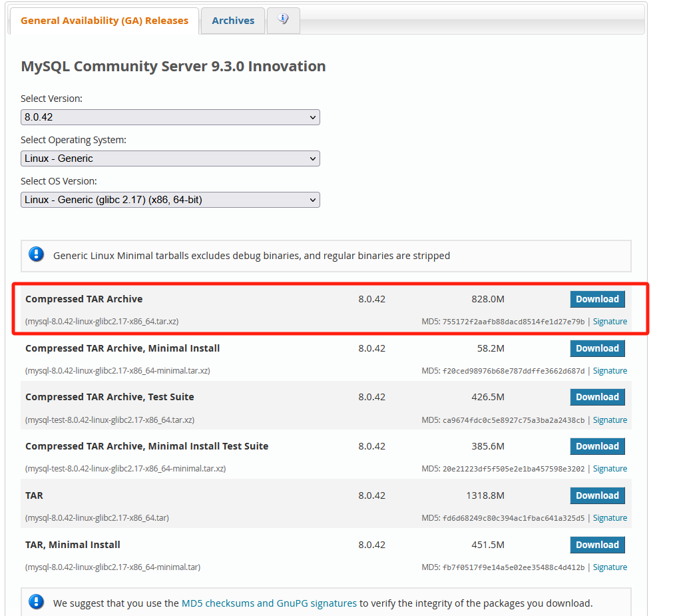Click MD5 hash ca9674fdc0c5e8927c75a3ba2a2438cb
Viewport: 679px width, 616px height.
point(514,420)
